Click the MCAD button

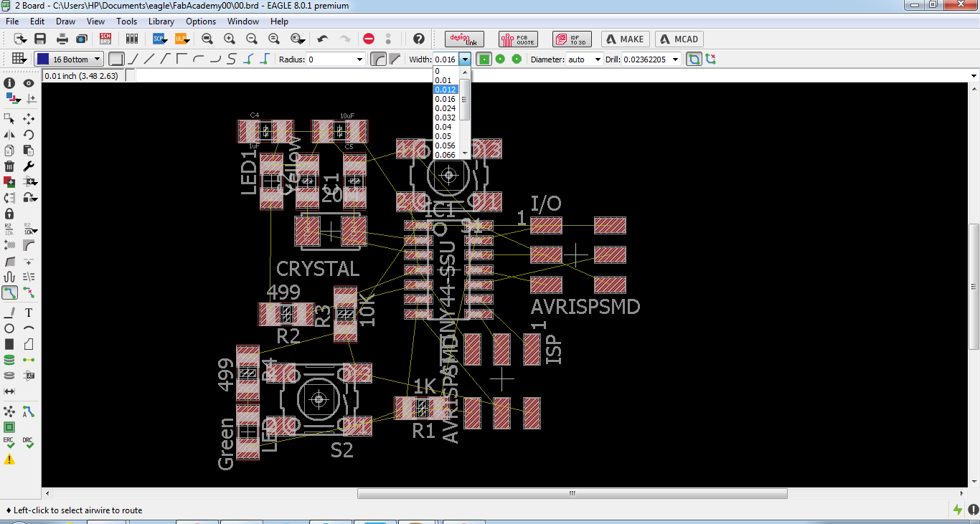click(x=679, y=39)
